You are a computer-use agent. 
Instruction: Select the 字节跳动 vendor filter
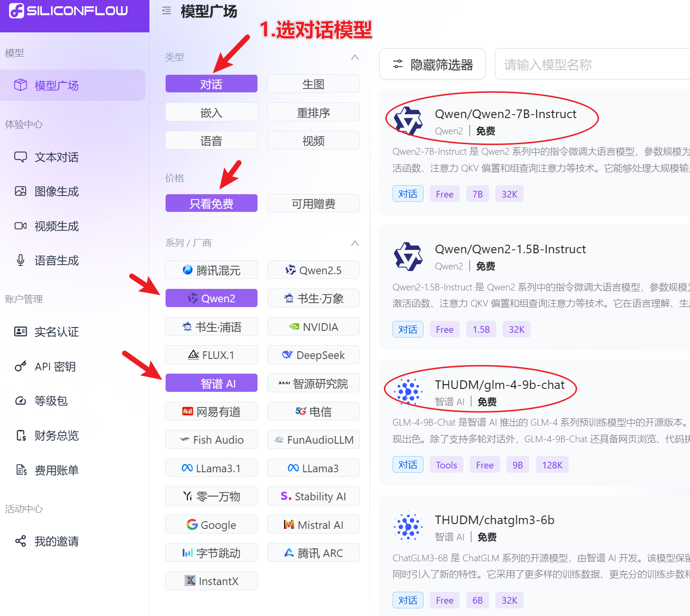click(211, 553)
